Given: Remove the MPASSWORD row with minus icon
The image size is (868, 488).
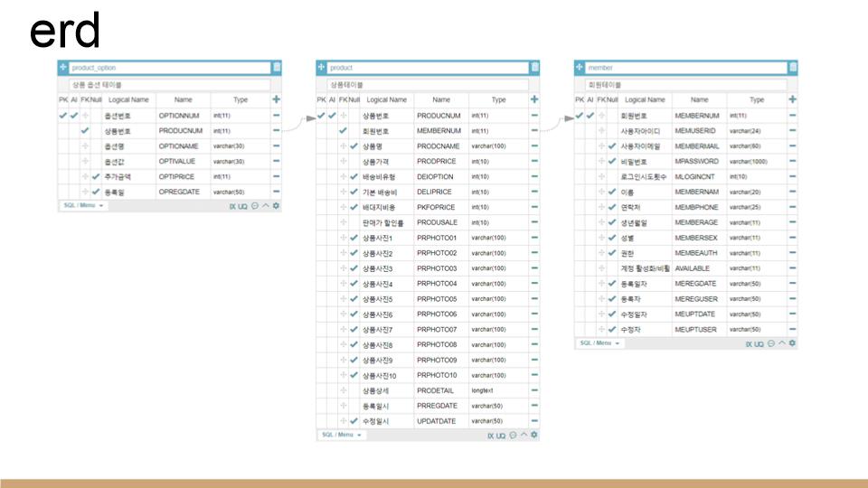Looking at the screenshot, I should [x=792, y=162].
